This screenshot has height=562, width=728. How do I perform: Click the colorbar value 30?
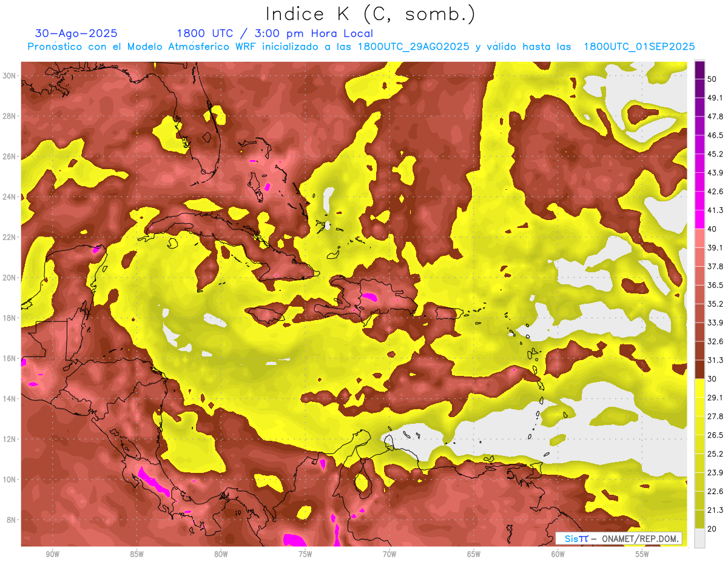(712, 379)
